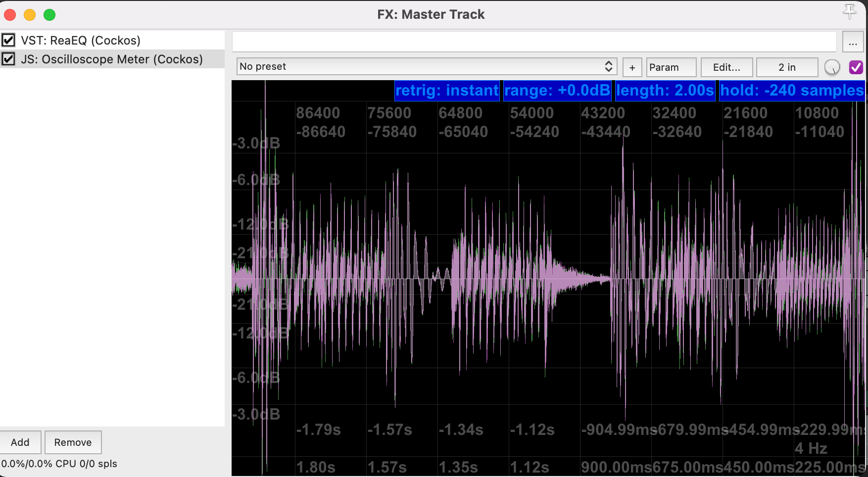Click the 4 Hz frequency label

(x=811, y=448)
